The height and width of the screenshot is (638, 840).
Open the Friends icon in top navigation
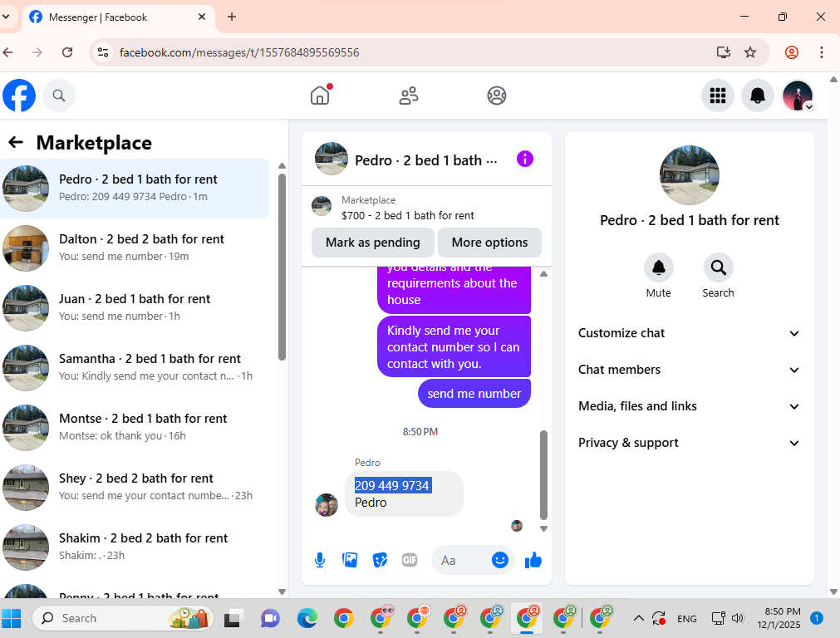tap(409, 96)
